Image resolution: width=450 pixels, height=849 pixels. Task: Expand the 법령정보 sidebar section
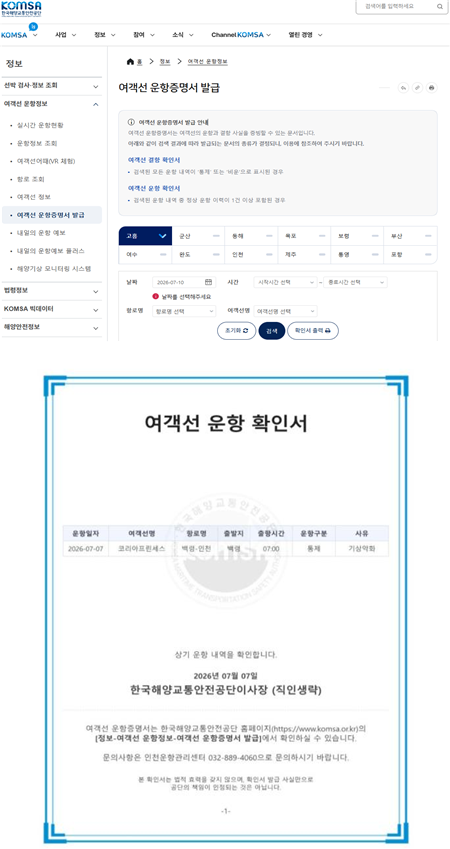tap(51, 291)
